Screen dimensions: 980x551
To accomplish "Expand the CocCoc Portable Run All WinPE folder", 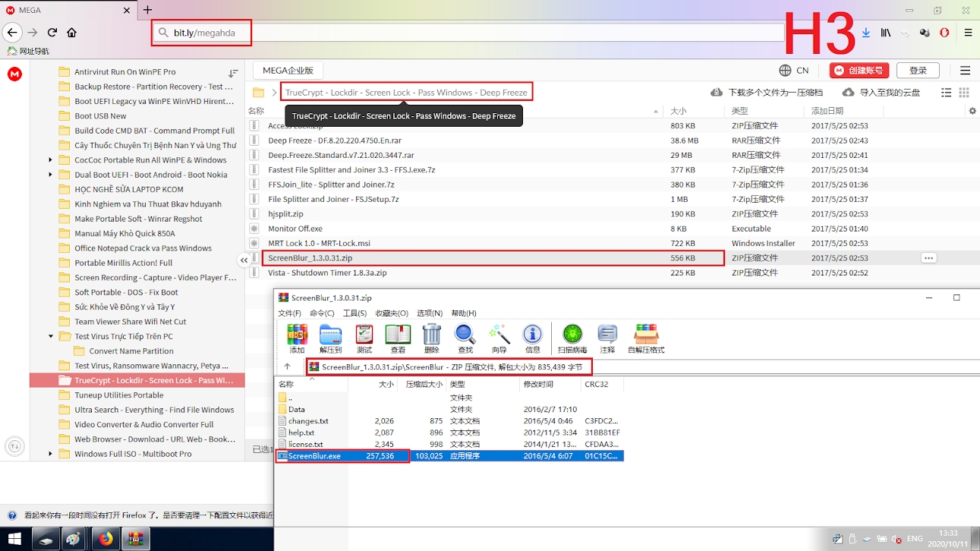I will click(x=51, y=160).
